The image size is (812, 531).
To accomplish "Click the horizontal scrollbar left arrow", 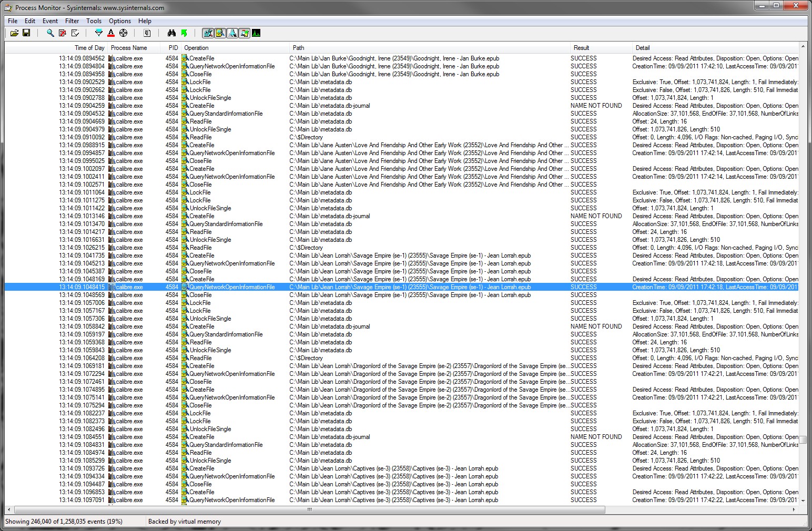I will pos(9,509).
